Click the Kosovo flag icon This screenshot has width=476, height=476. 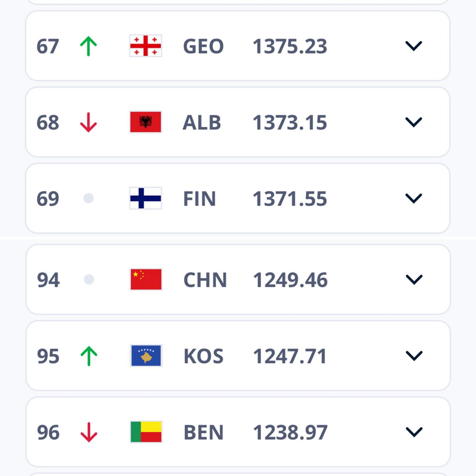146,356
